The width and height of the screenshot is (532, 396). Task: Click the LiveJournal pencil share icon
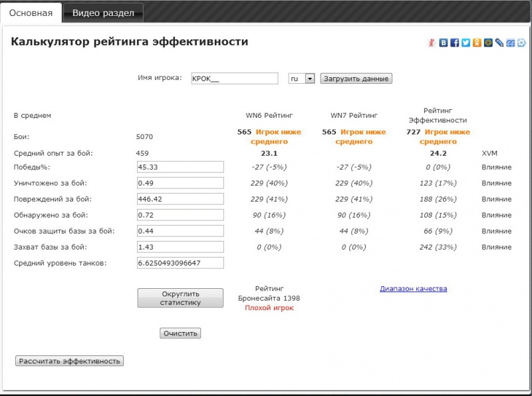(499, 43)
